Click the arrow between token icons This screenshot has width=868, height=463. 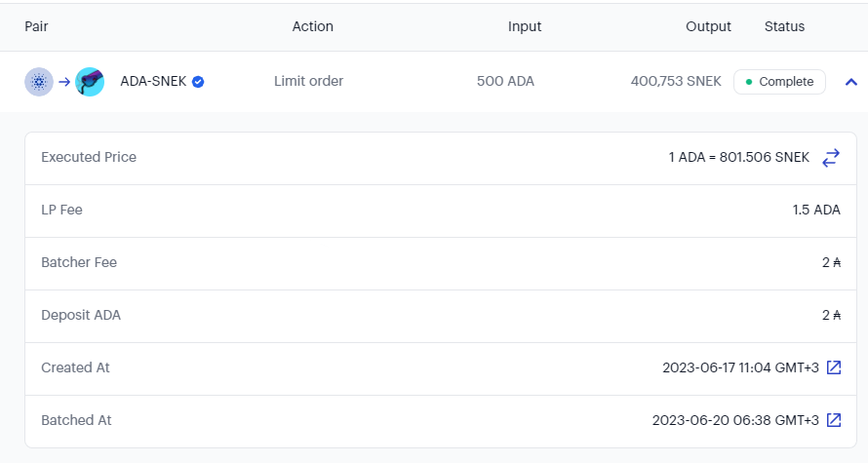(64, 82)
